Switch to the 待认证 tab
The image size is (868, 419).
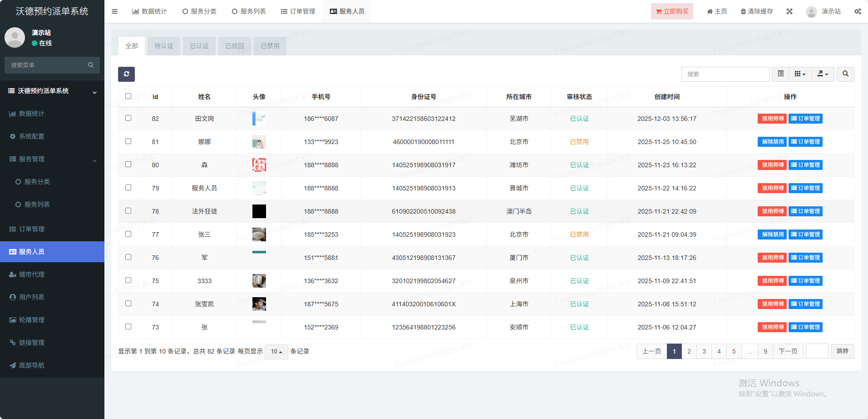click(x=163, y=46)
